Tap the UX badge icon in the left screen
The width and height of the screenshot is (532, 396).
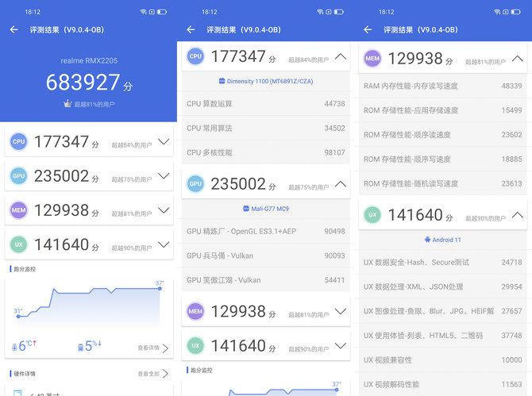(19, 244)
